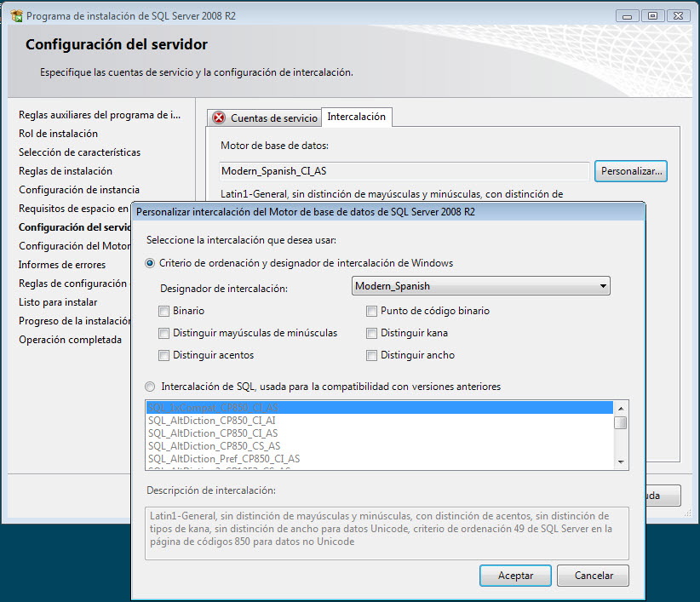
Task: Check Distinguir mayúsculas de minúsculas
Action: click(164, 333)
